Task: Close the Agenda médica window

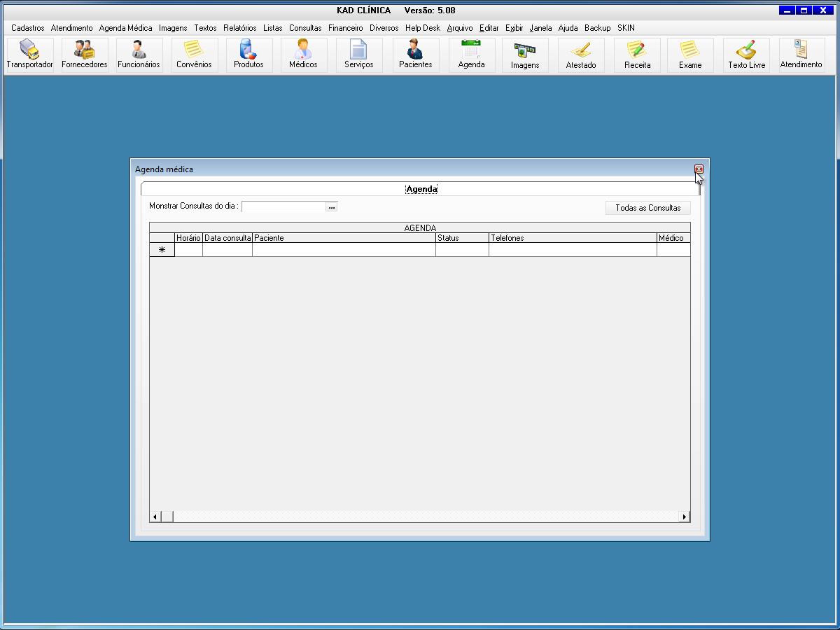Action: tap(699, 169)
